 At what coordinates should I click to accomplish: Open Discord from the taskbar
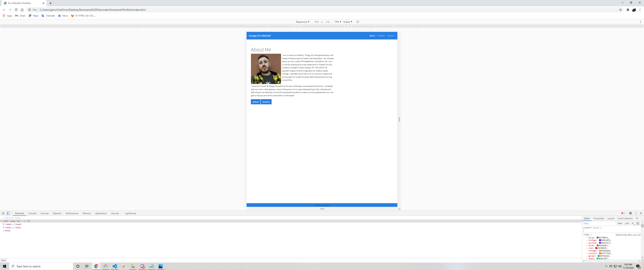pyautogui.click(x=142, y=266)
